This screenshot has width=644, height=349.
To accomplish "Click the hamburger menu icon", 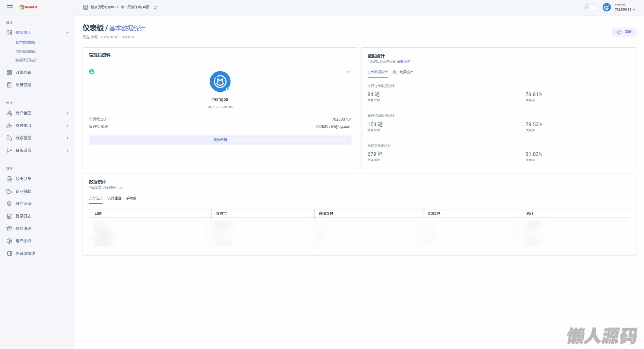I will coord(10,7).
